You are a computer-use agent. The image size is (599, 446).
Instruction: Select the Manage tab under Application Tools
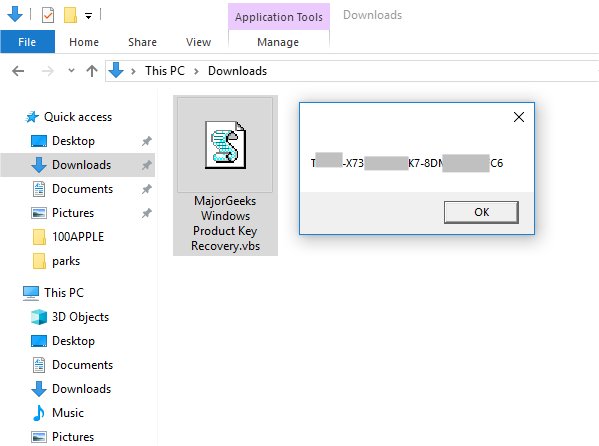278,42
